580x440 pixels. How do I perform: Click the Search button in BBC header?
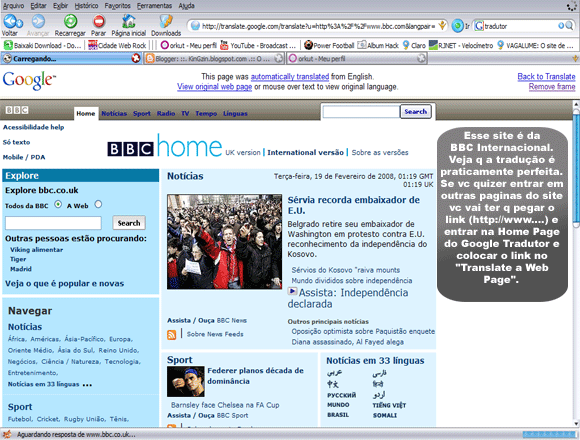click(416, 111)
